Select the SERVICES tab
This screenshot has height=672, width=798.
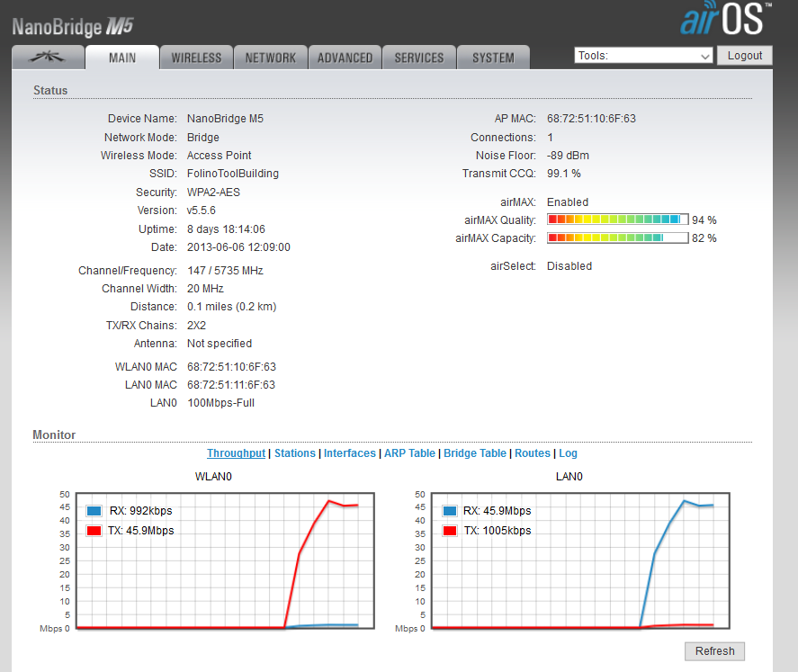point(418,58)
